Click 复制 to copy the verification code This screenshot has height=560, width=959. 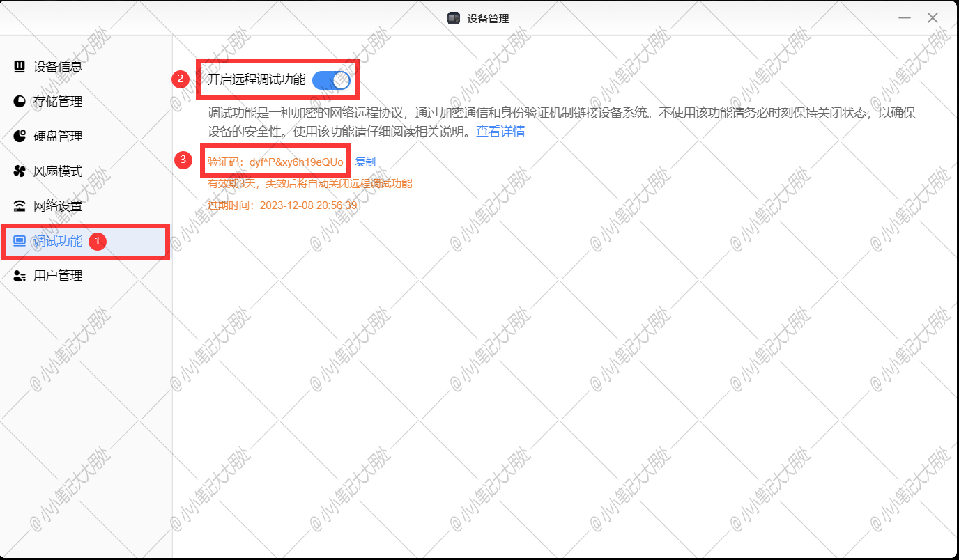[365, 161]
